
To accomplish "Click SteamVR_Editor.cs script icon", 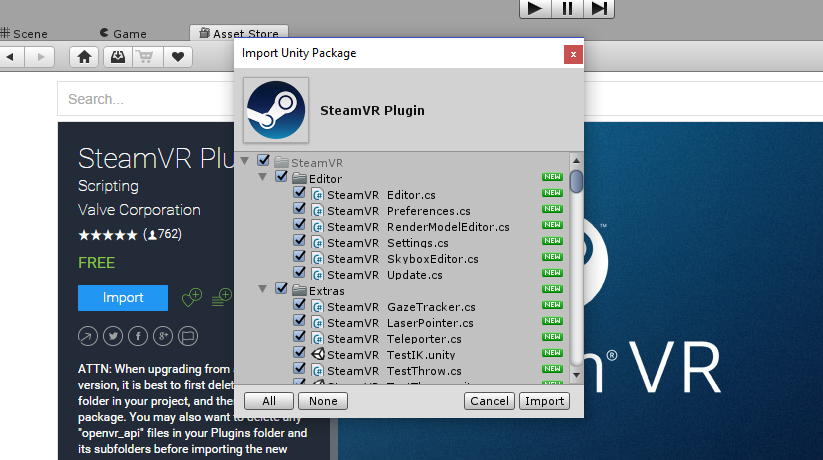I will (x=318, y=195).
